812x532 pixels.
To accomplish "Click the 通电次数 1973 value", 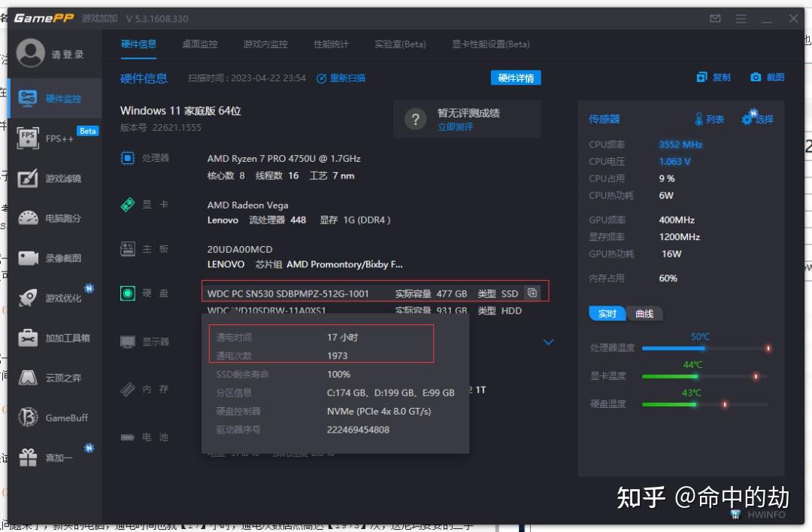I will [x=337, y=356].
